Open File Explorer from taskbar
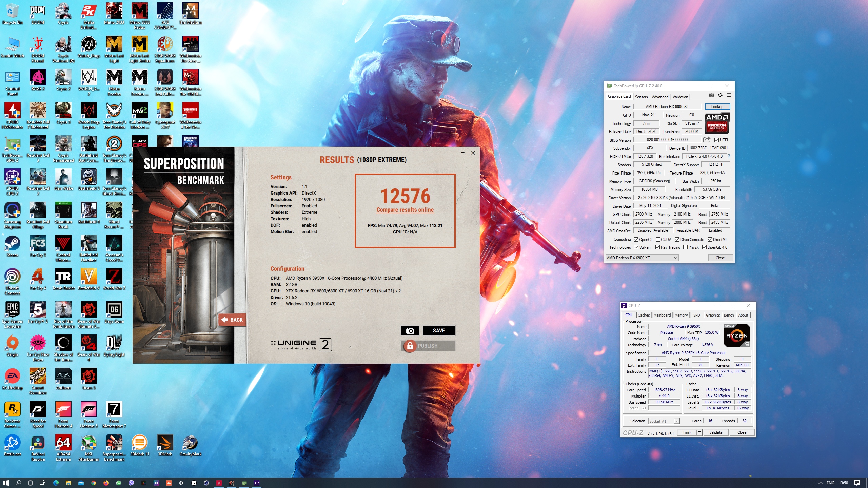868x488 pixels. click(68, 483)
